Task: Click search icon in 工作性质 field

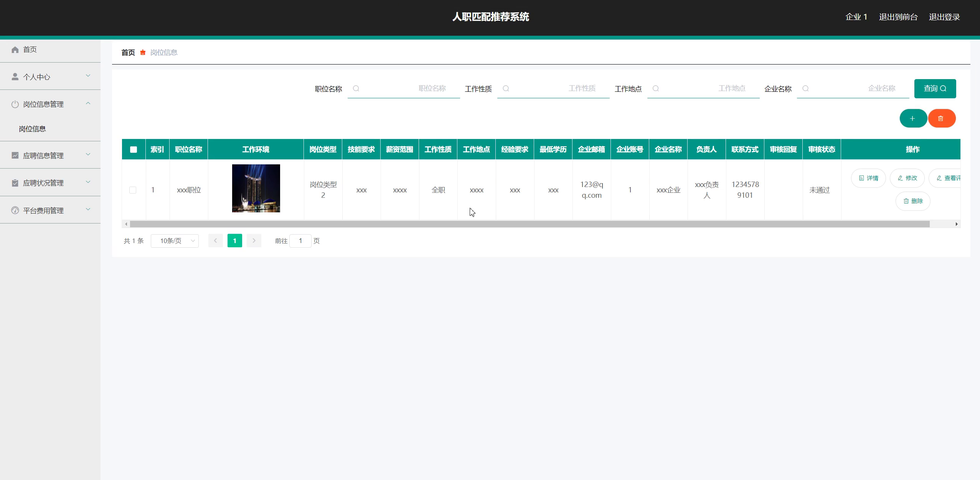Action: tap(506, 88)
